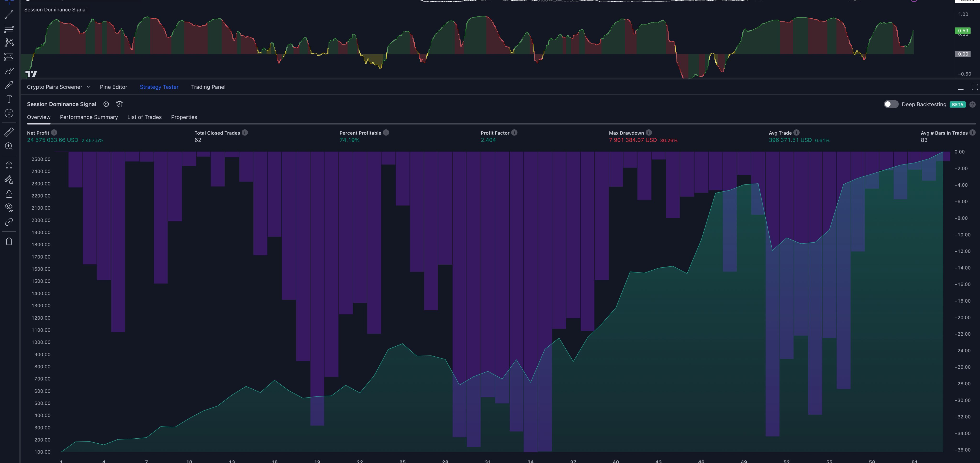Toggle stay in drawing mode
980x463 pixels.
pyautogui.click(x=9, y=180)
